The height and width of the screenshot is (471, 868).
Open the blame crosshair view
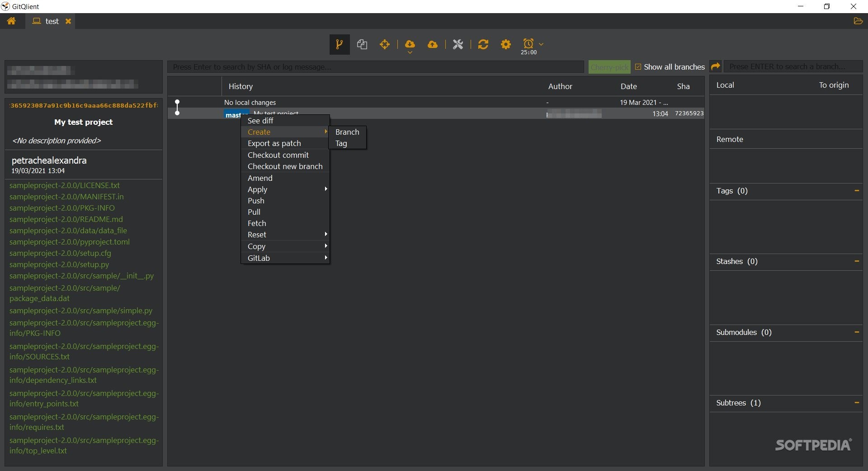point(385,44)
